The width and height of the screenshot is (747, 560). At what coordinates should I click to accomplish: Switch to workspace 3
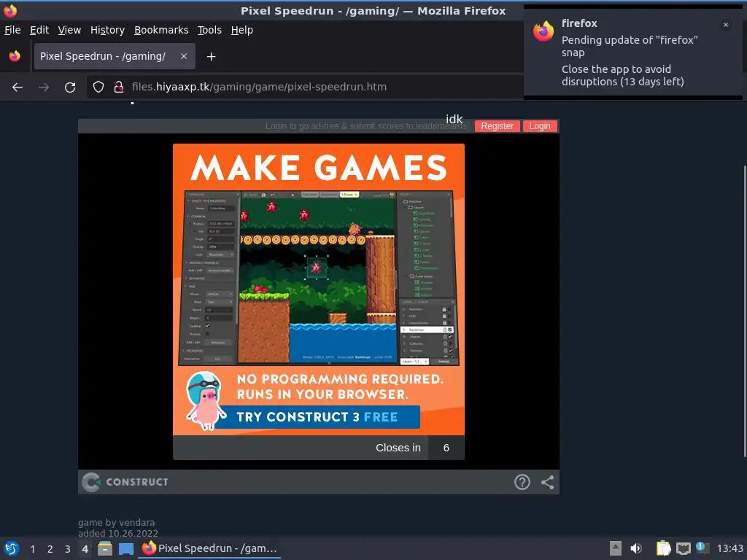coord(68,549)
